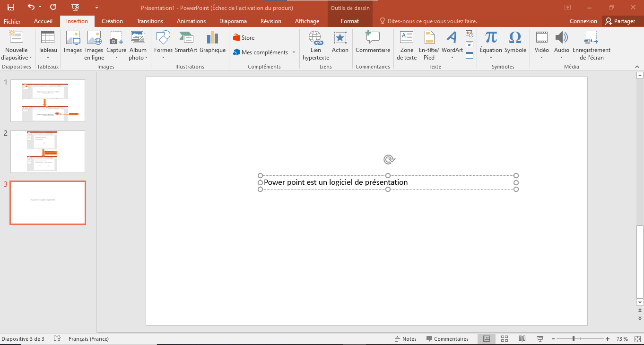Add an Action to the selected object

click(x=340, y=42)
